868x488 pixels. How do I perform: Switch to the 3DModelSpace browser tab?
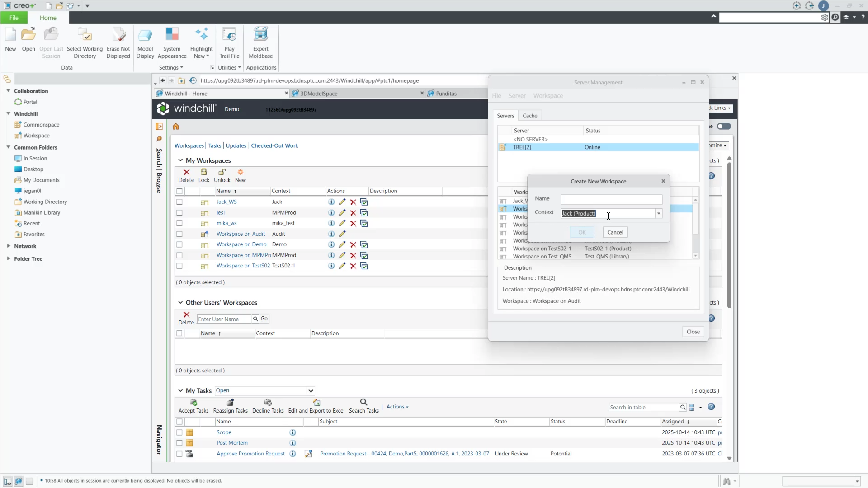pos(358,94)
